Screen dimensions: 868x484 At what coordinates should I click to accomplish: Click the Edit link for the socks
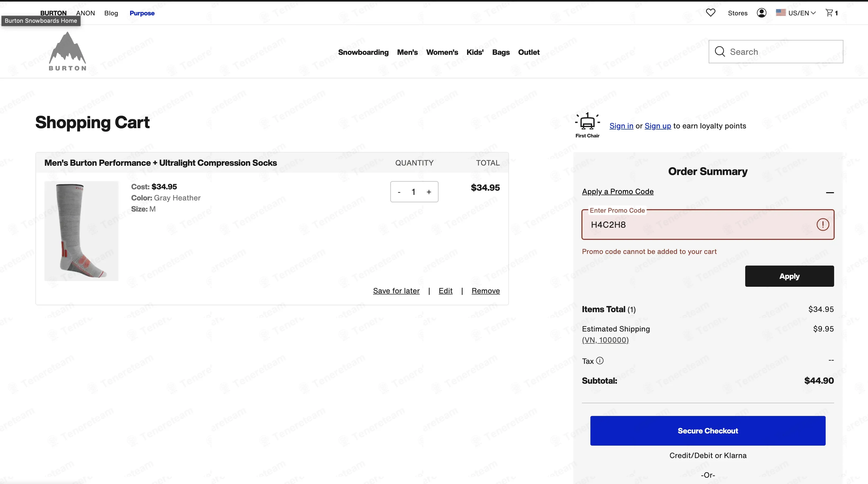coord(445,291)
